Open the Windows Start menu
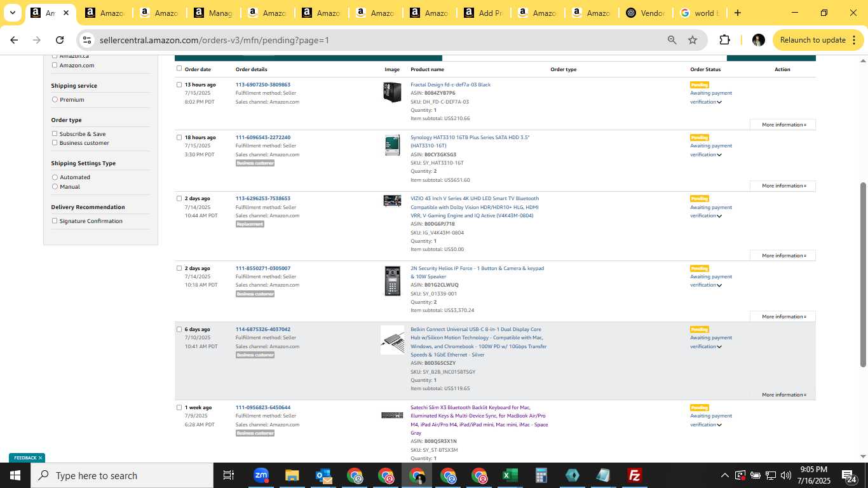Screen dimensions: 868x488 click(x=15, y=475)
